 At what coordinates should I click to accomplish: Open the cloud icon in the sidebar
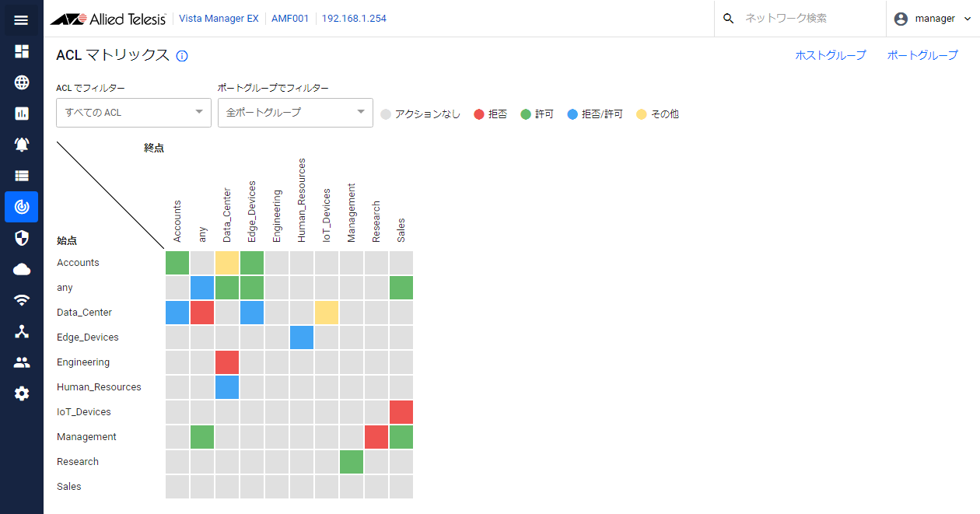point(21,269)
